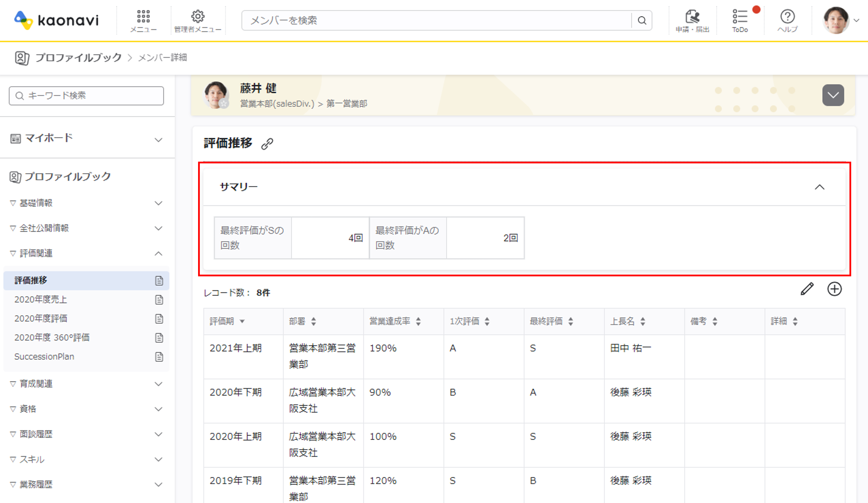Image resolution: width=868 pixels, height=503 pixels.
Task: Expand the 基礎情報 category
Action: click(158, 203)
